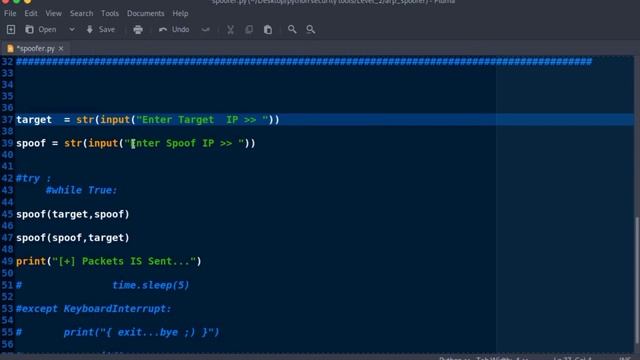Place cursor on line 37 target input line
Viewport: 640px width, 360px height.
point(148,120)
